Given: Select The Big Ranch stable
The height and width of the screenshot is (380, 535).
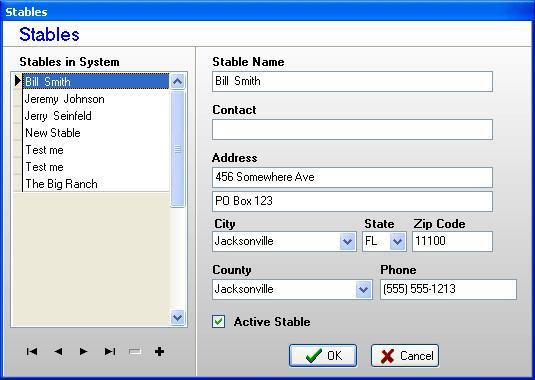Looking at the screenshot, I should [x=96, y=184].
